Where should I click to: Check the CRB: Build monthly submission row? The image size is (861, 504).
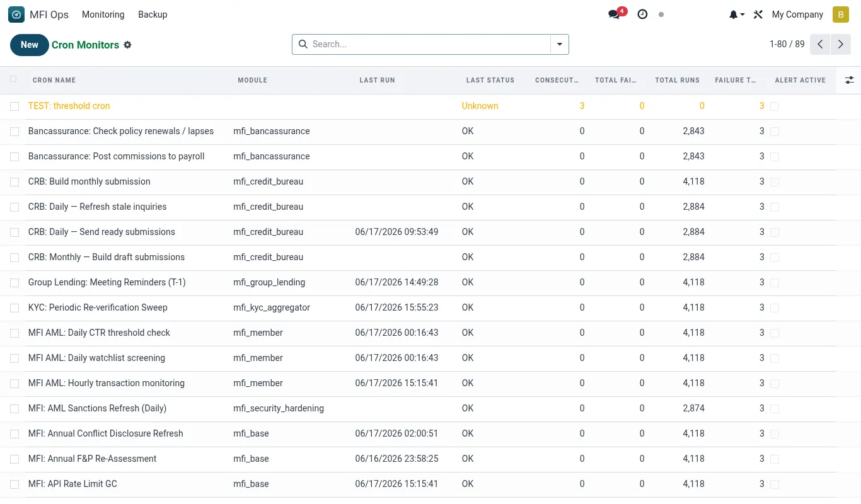(14, 182)
